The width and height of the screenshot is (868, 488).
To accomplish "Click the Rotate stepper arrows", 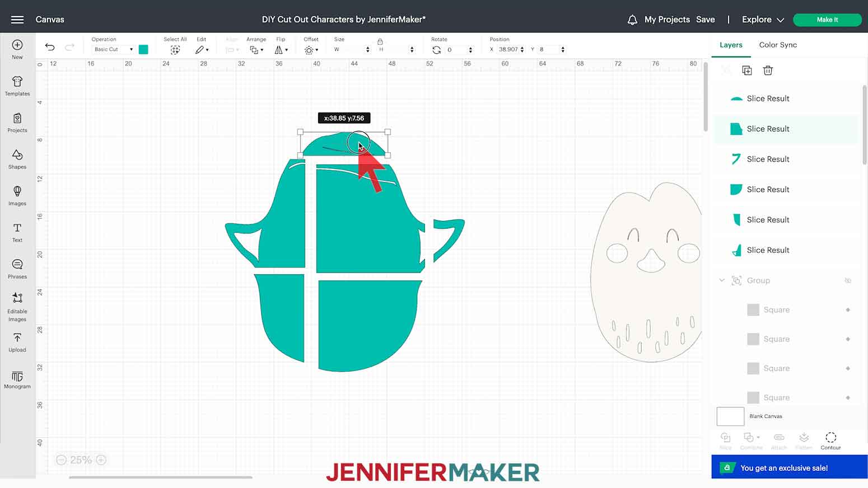I will [x=470, y=49].
